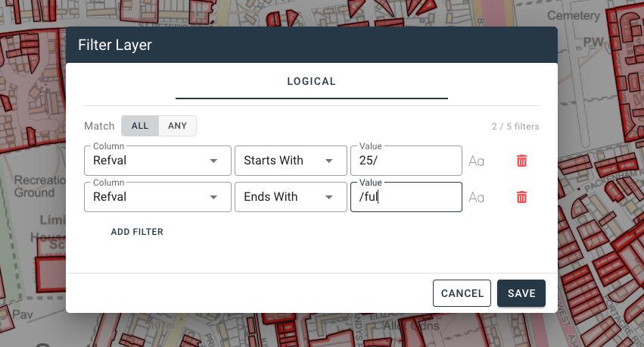Delete the Starts With filter row
The image size is (644, 347).
pos(521,161)
